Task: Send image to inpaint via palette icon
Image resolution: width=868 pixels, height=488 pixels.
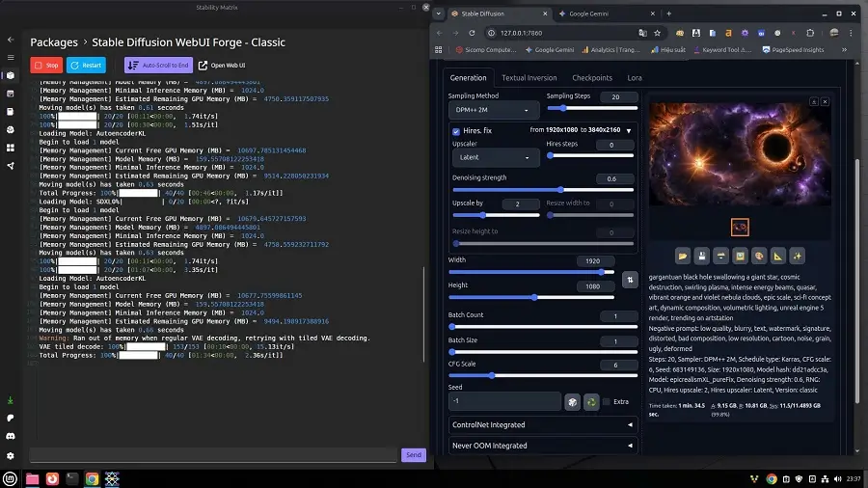Action: click(759, 256)
